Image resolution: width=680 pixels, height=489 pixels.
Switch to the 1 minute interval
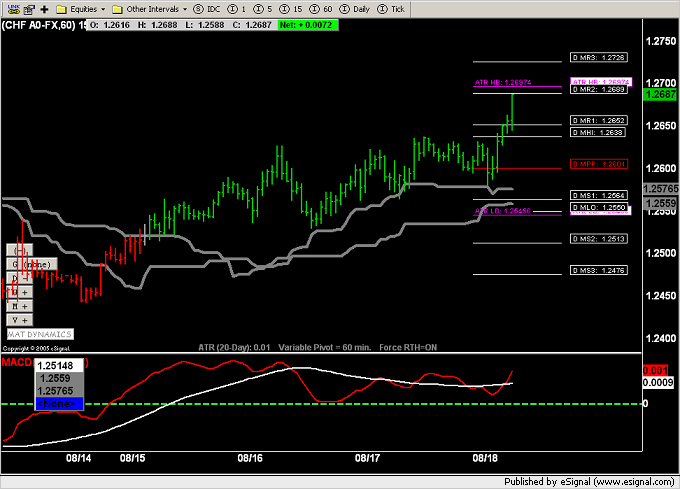(x=237, y=9)
